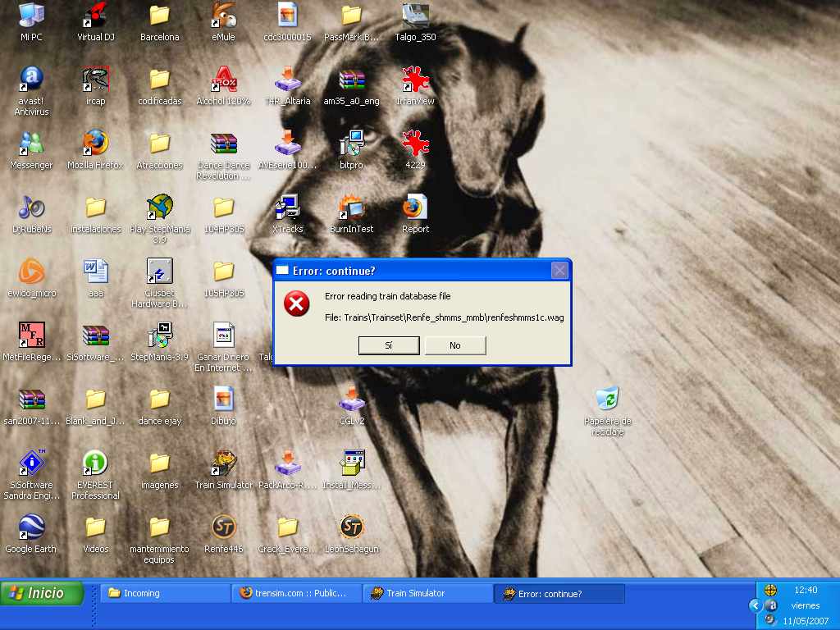Open the Google Earth desktop shortcut
The image size is (840, 630).
(31, 527)
